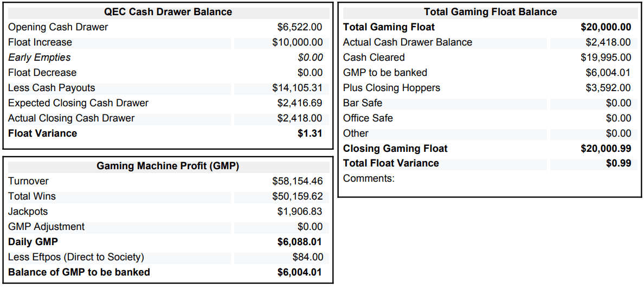
Task: Click the Total Wins amount $50,159.62
Action: pos(297,196)
